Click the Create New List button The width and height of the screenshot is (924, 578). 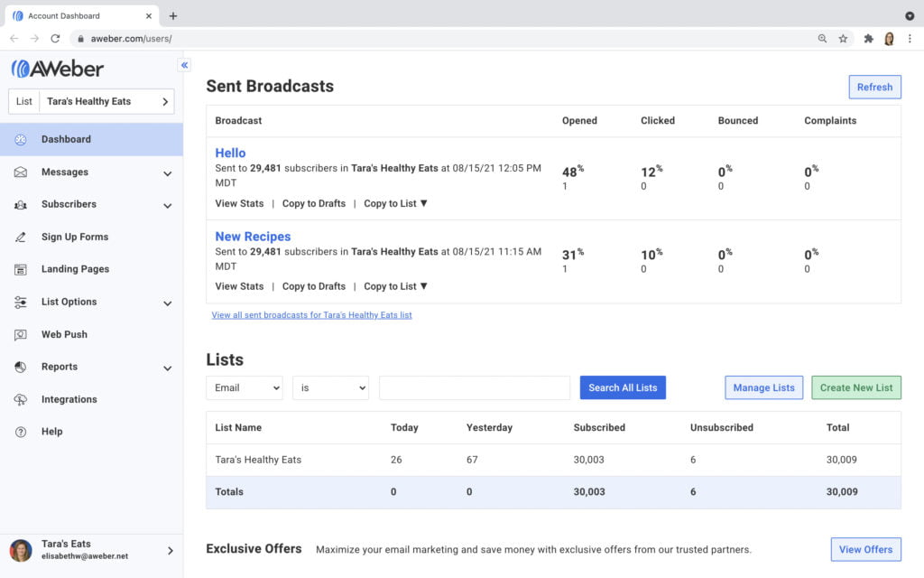click(x=855, y=387)
